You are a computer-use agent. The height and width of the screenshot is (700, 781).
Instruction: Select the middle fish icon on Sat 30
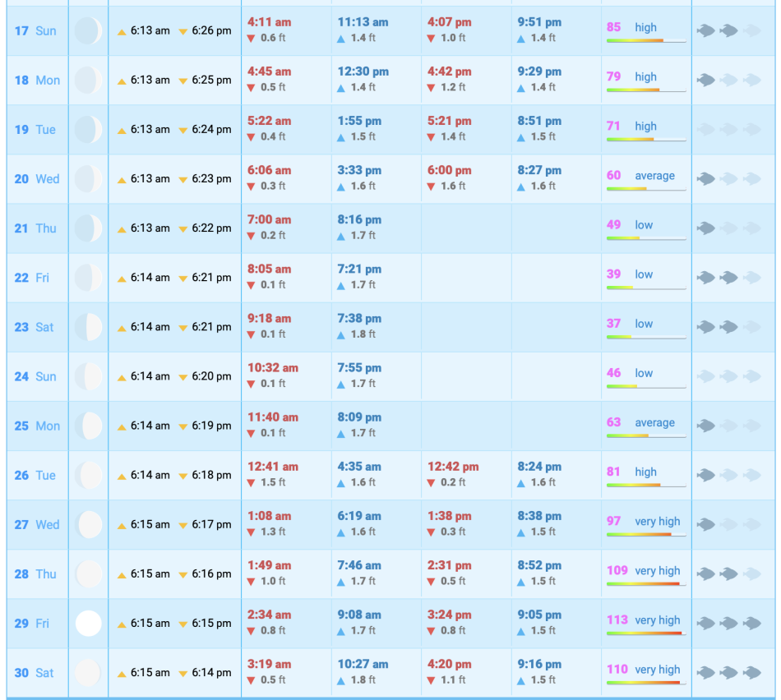coord(728,673)
